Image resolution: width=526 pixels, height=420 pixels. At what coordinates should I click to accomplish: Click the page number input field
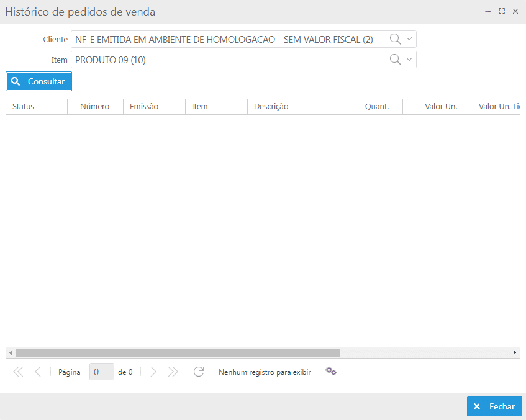(x=101, y=372)
